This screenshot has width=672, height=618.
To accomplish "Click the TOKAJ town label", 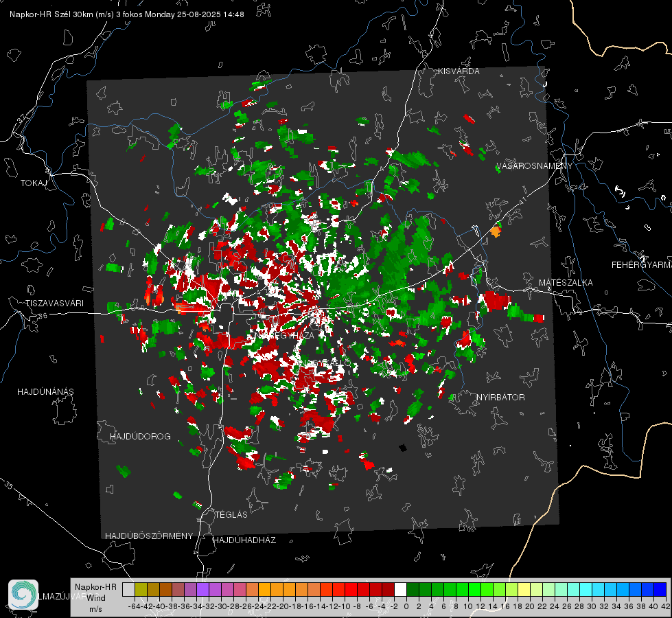I will (x=34, y=183).
